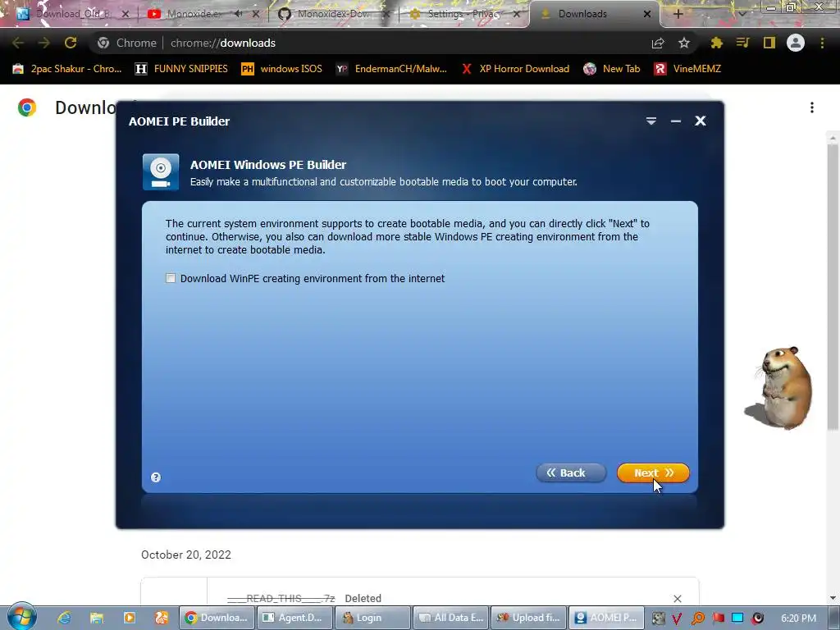840x630 pixels.
Task: Click the Back button in AOMEI PE Builder
Action: (x=571, y=473)
